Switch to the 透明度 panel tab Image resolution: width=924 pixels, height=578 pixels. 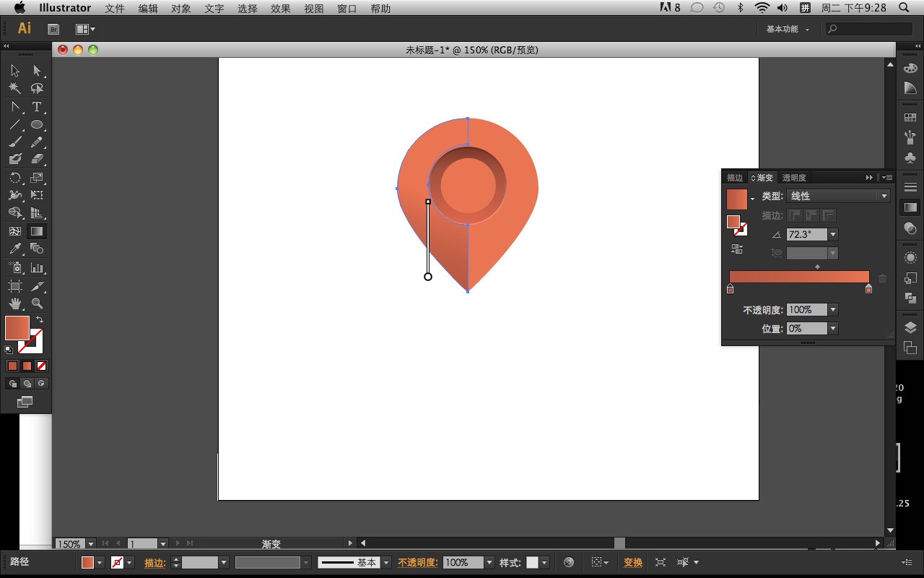pos(794,178)
